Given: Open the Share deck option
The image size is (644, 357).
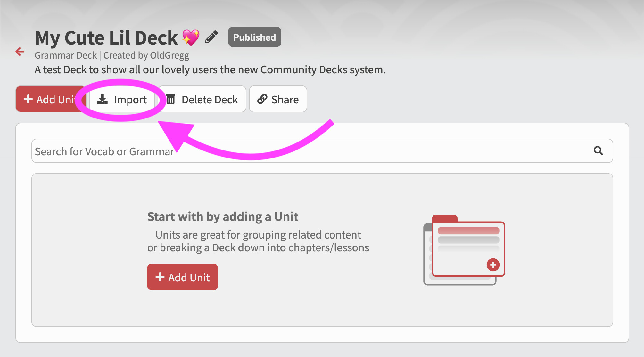Looking at the screenshot, I should click(x=278, y=99).
